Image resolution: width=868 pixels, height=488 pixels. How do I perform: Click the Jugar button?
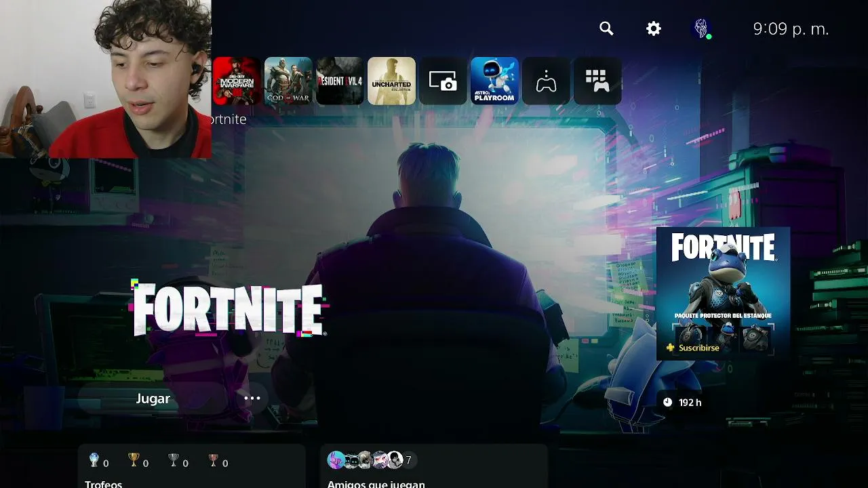pos(153,399)
